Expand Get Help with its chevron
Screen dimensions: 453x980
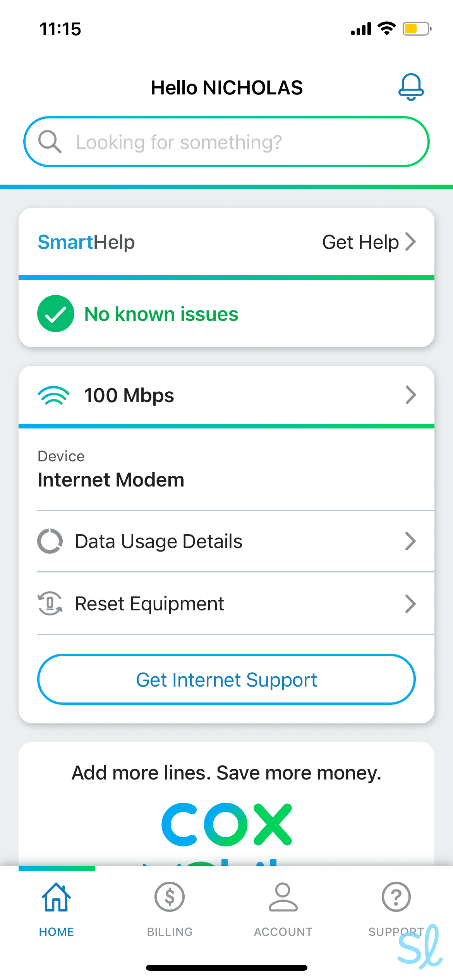coord(411,242)
